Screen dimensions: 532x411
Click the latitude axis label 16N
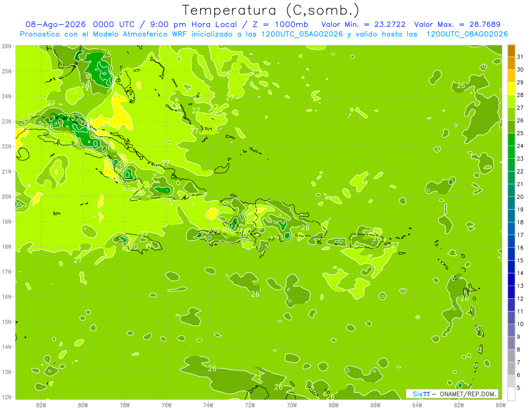point(6,297)
